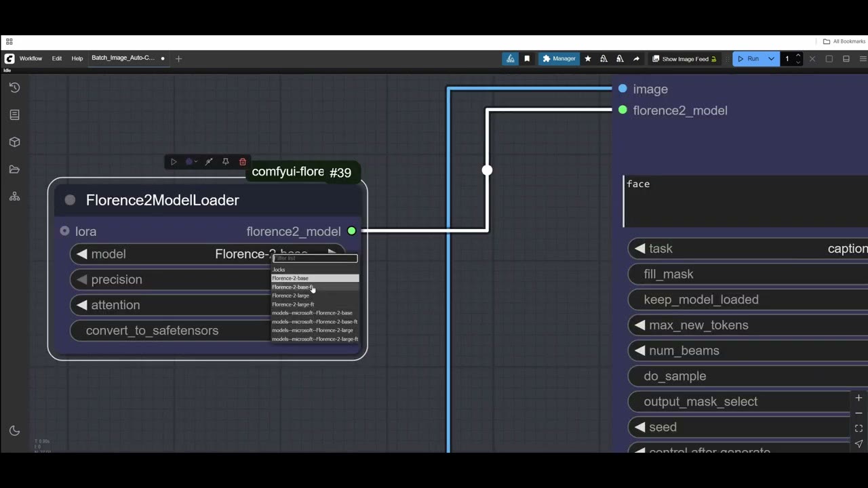Image resolution: width=868 pixels, height=488 pixels.
Task: Open the queue history sidebar panel
Action: (14, 87)
